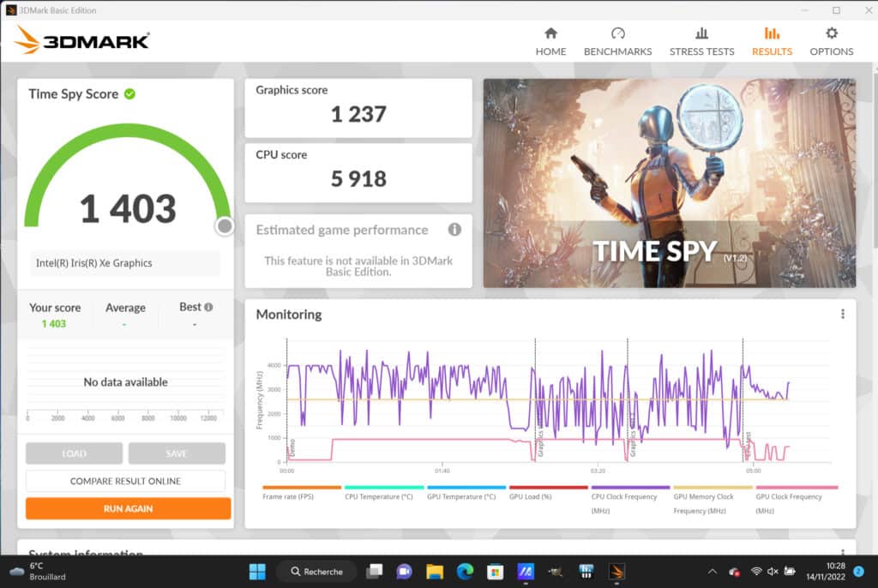Toggle GPU Temperature (°C) legend entry

466,494
